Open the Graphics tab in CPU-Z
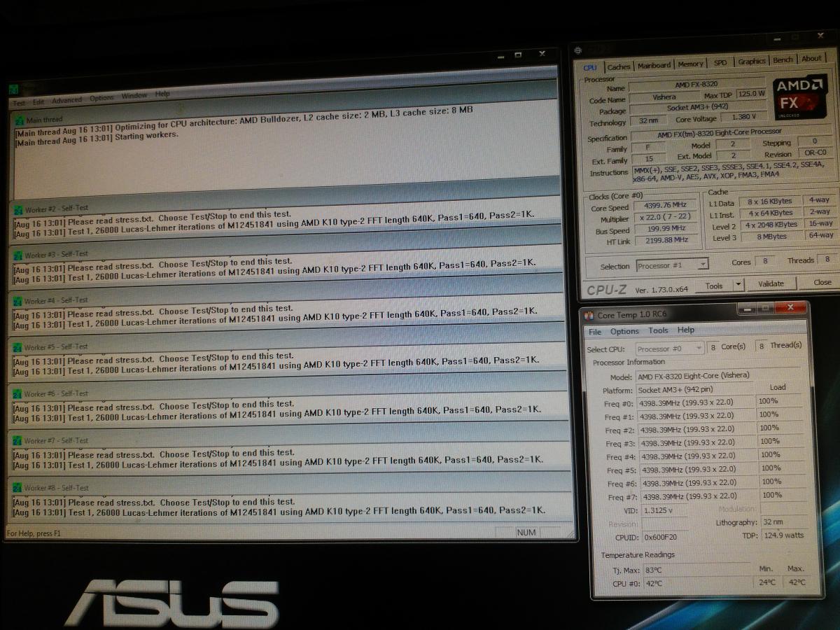Screen dimensions: 840x630 752,61
